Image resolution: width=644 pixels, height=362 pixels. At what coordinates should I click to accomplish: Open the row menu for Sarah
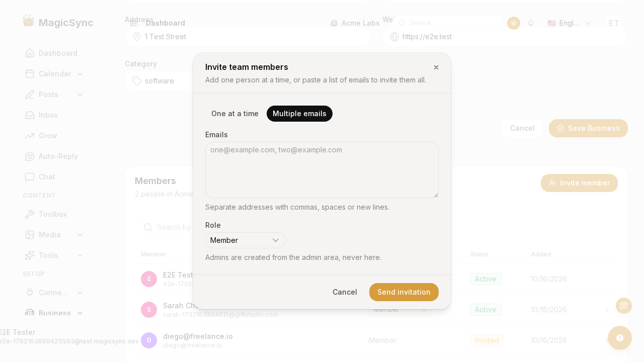click(607, 310)
